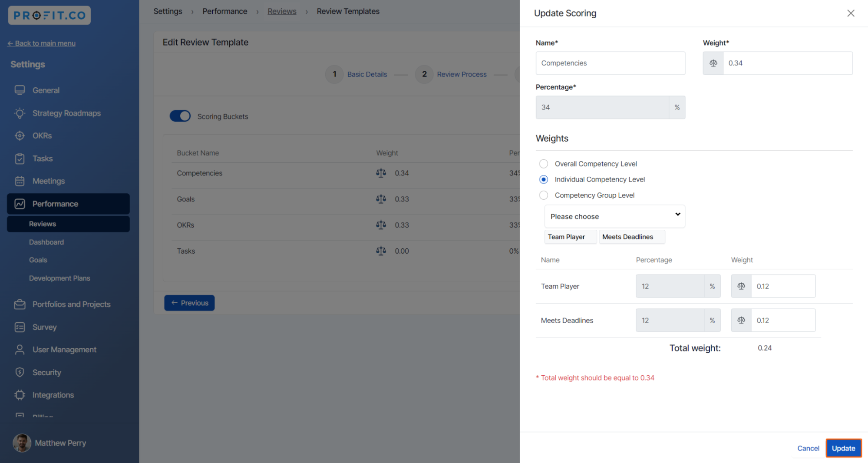Open the Please choose competency dropdown
This screenshot has width=868, height=463.
point(614,216)
